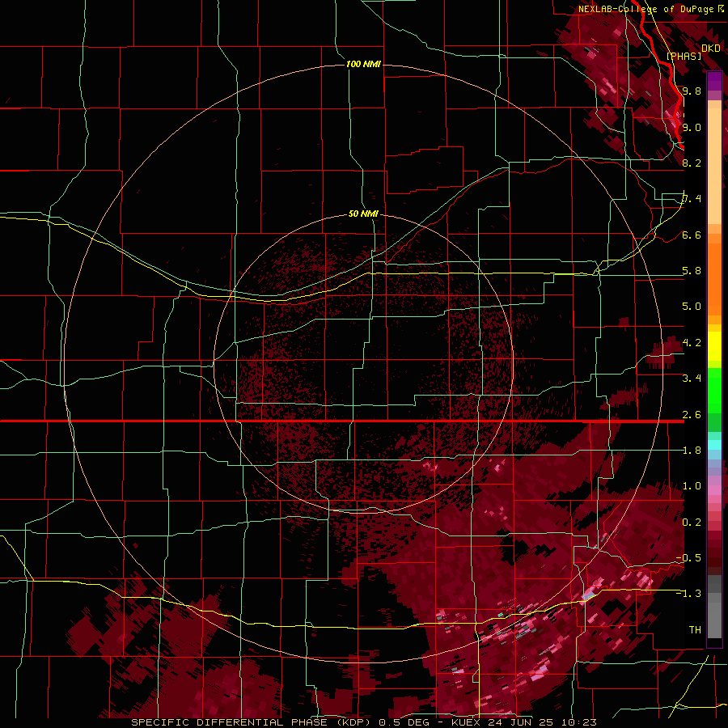Click the 50 NMI range ring label
728x728 pixels.
tap(363, 214)
